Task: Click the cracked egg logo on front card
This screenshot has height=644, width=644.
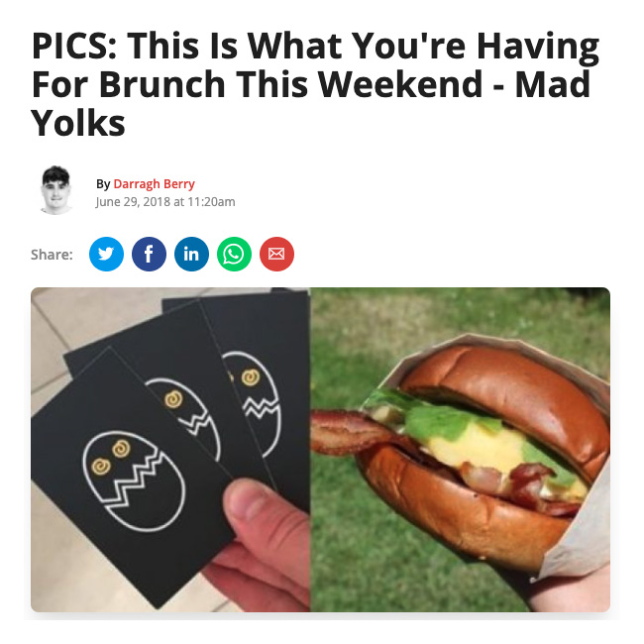Action: [134, 481]
